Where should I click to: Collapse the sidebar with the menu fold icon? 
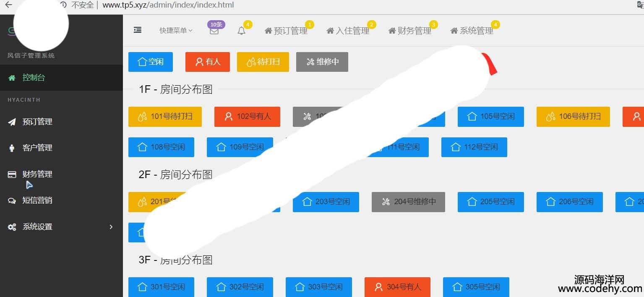pyautogui.click(x=137, y=30)
